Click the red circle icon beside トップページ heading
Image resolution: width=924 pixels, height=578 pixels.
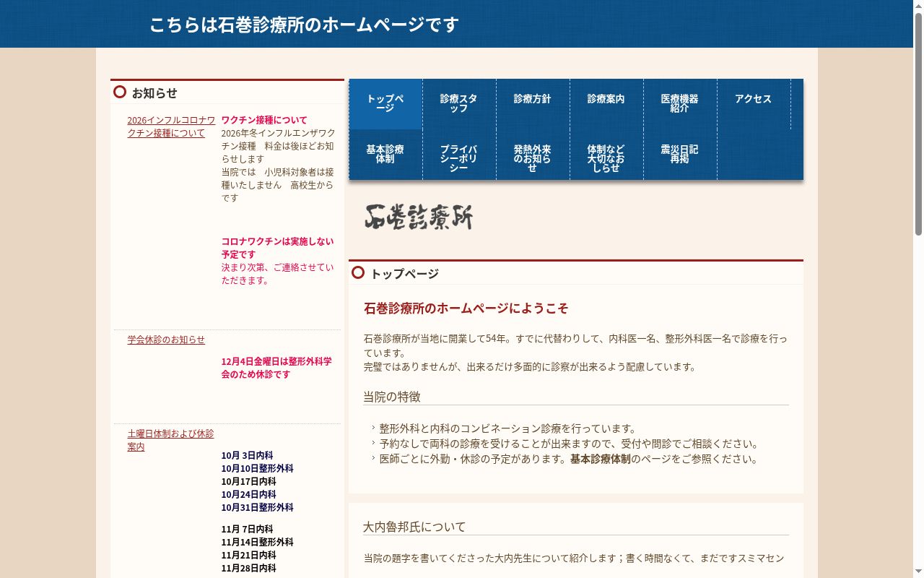coord(358,272)
